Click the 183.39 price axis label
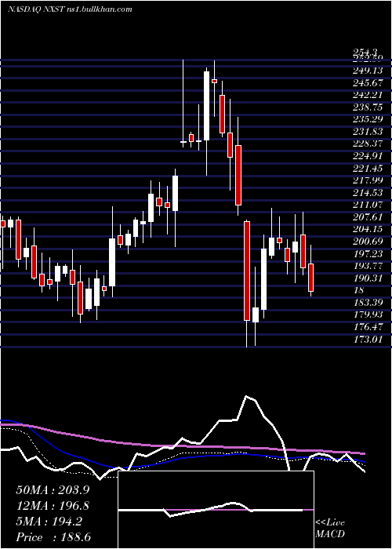 coord(367,303)
